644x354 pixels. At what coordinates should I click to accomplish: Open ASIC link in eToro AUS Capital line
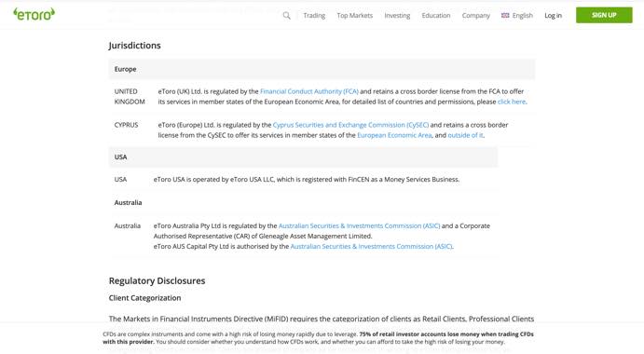tap(371, 246)
